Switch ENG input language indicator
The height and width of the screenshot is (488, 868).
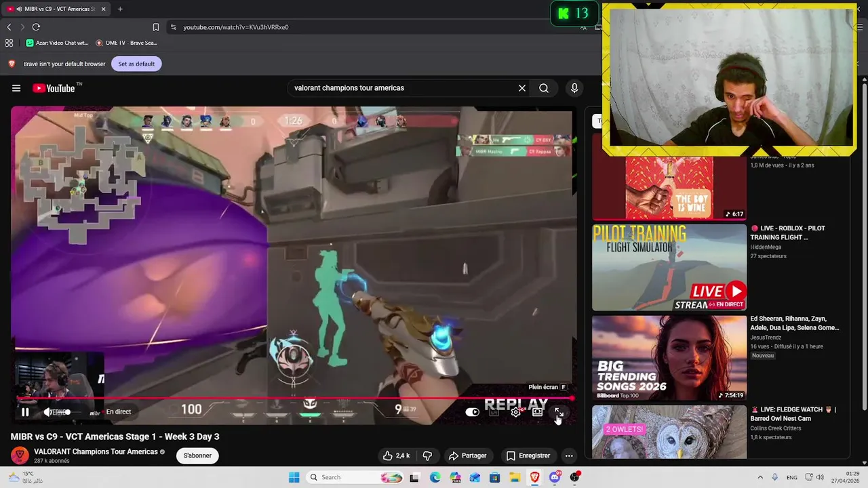coord(791,477)
